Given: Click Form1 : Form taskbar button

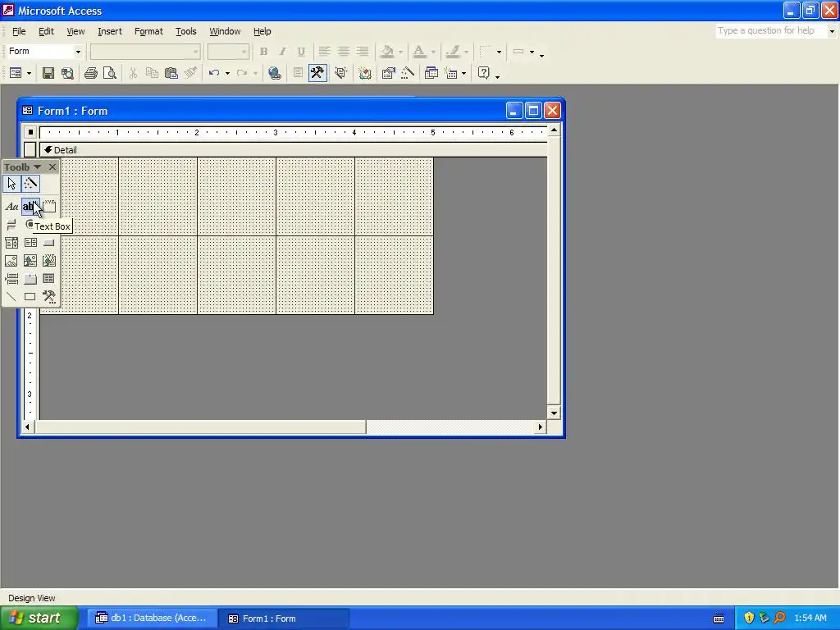Looking at the screenshot, I should pos(284,619).
